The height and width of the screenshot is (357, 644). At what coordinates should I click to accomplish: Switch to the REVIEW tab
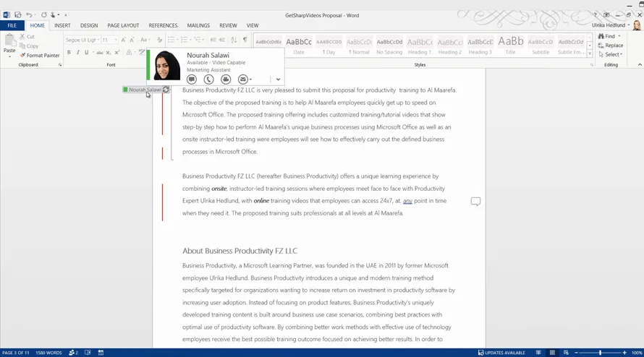pyautogui.click(x=228, y=25)
